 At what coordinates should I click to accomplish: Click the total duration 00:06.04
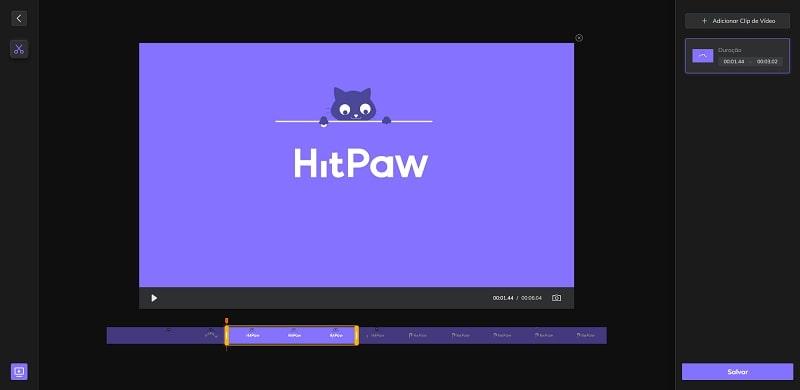(531, 298)
